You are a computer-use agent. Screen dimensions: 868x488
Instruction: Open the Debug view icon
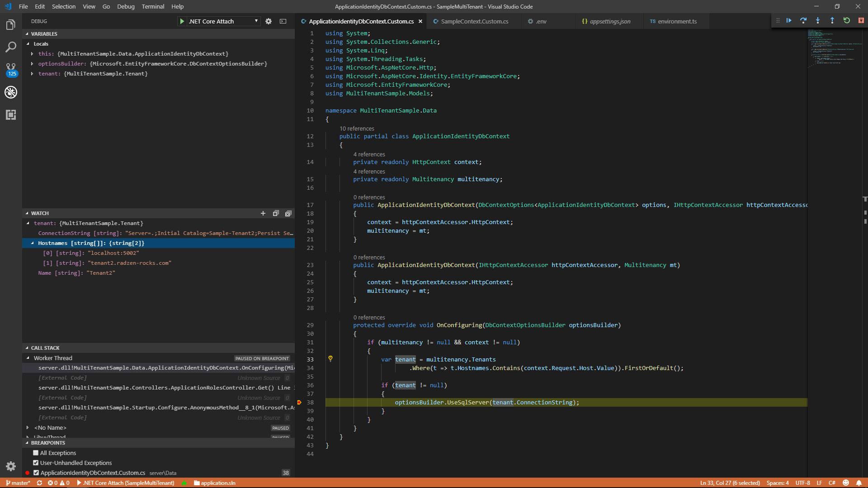pyautogui.click(x=11, y=92)
